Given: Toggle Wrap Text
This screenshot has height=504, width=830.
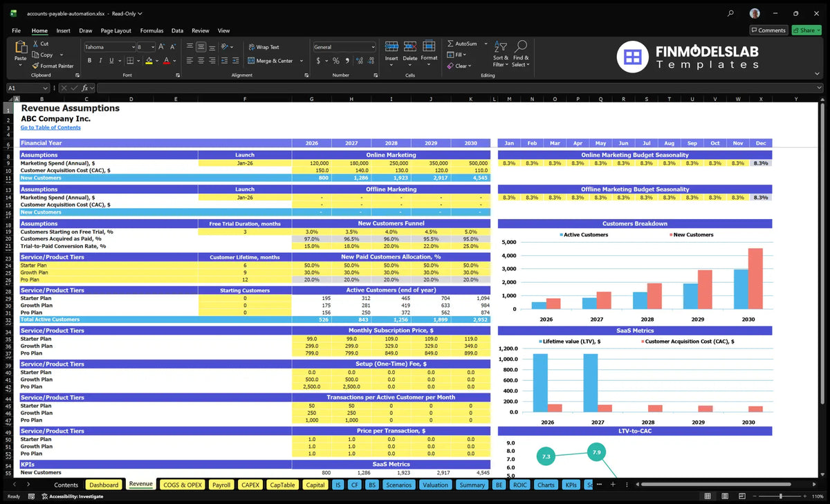Looking at the screenshot, I should pos(264,47).
